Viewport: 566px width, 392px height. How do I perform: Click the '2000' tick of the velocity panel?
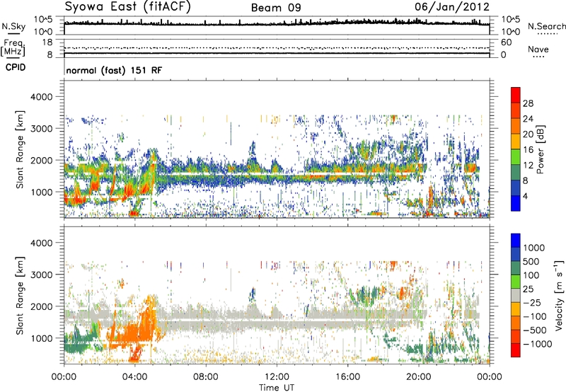click(x=42, y=306)
